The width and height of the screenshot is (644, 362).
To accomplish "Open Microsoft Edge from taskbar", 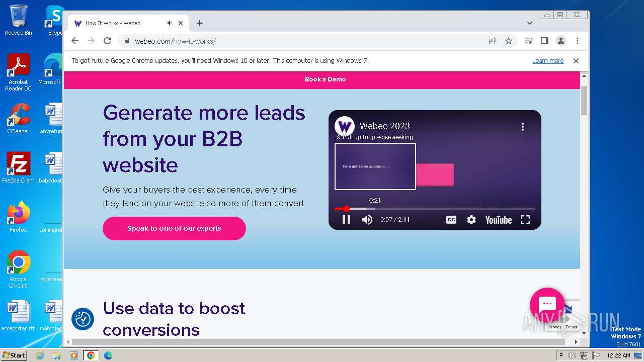I will tap(108, 355).
